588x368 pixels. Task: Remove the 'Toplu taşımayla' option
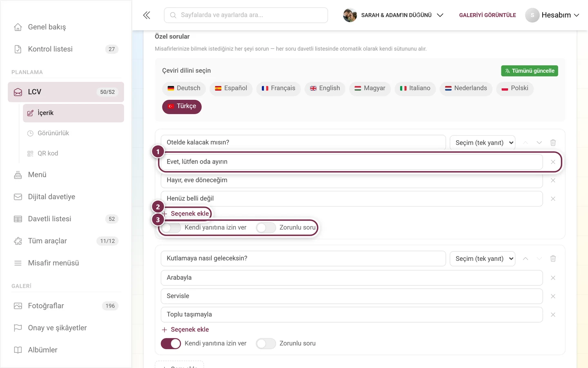(553, 315)
